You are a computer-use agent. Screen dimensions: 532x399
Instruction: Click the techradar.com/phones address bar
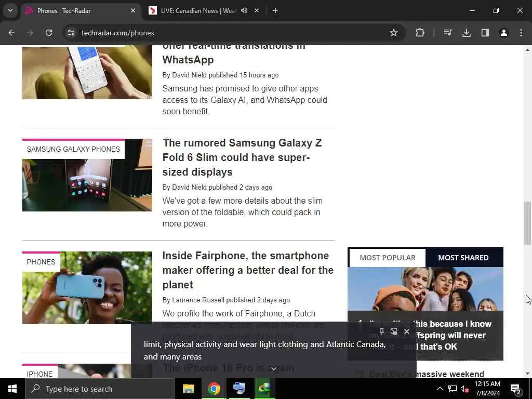(x=234, y=33)
